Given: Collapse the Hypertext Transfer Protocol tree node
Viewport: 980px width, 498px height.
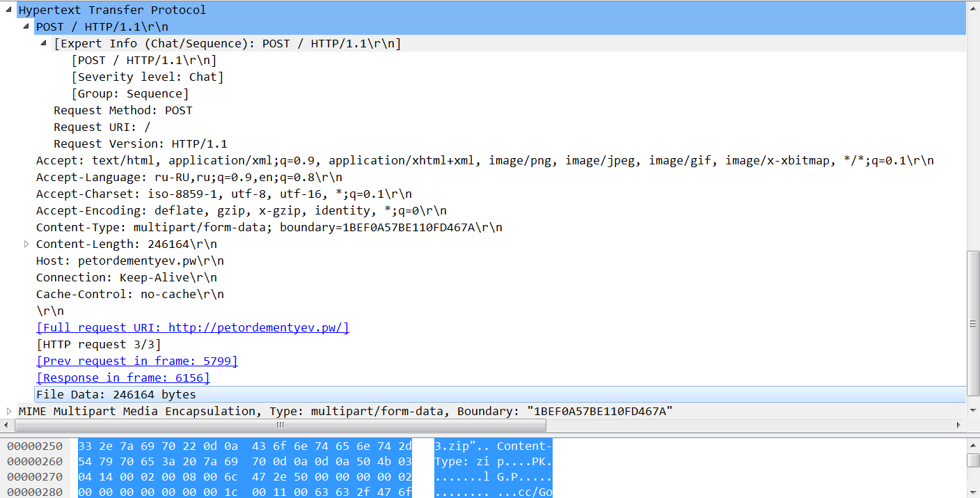Looking at the screenshot, I should click(9, 10).
